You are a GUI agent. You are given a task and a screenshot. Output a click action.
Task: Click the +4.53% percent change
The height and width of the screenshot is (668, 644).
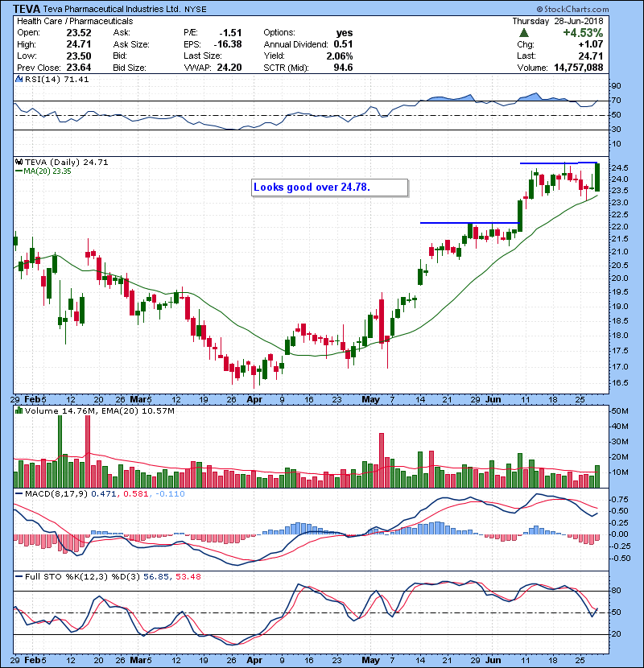pyautogui.click(x=583, y=33)
